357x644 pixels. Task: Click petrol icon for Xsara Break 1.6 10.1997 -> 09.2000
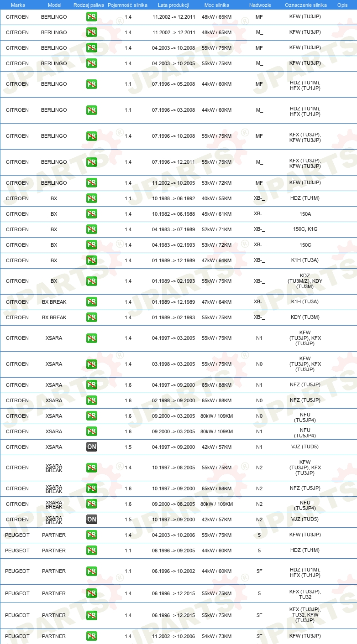click(x=92, y=488)
